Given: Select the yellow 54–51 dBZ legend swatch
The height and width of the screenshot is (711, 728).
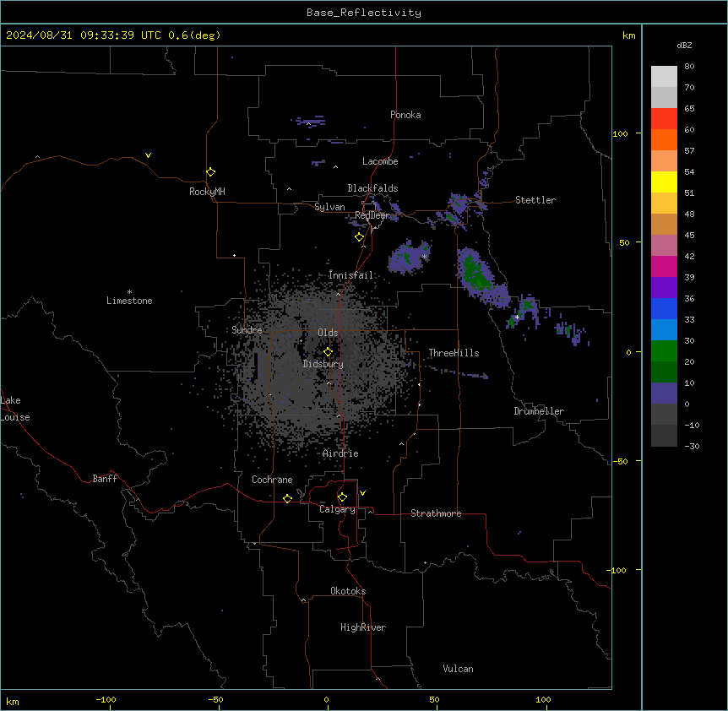Looking at the screenshot, I should [664, 182].
